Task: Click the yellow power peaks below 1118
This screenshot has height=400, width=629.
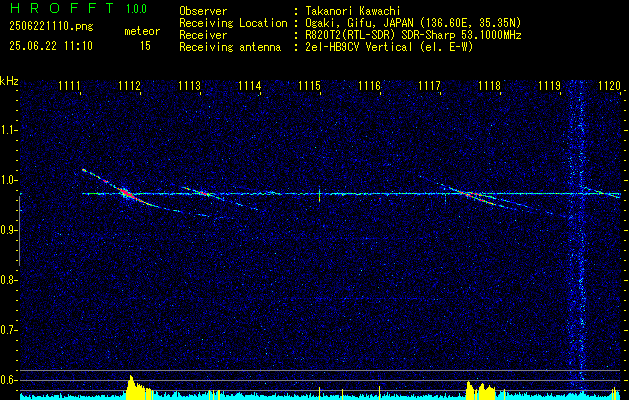Action: click(x=481, y=390)
